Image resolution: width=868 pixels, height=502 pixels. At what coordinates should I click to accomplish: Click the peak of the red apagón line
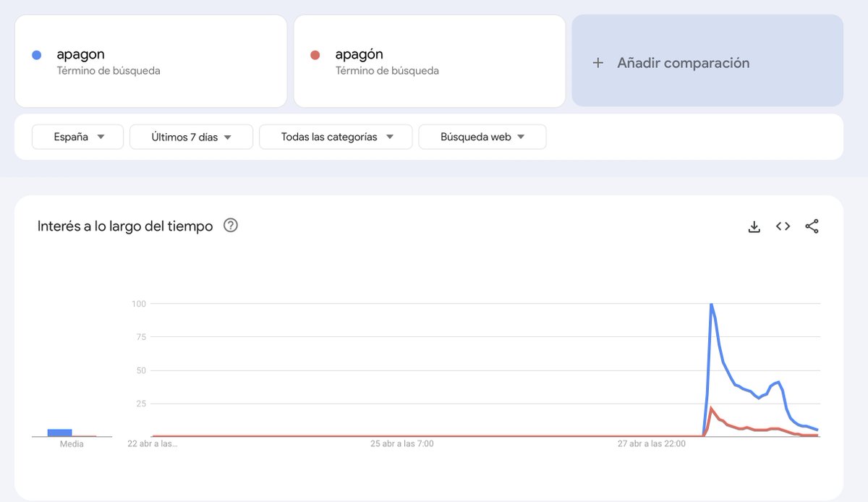[711, 409]
